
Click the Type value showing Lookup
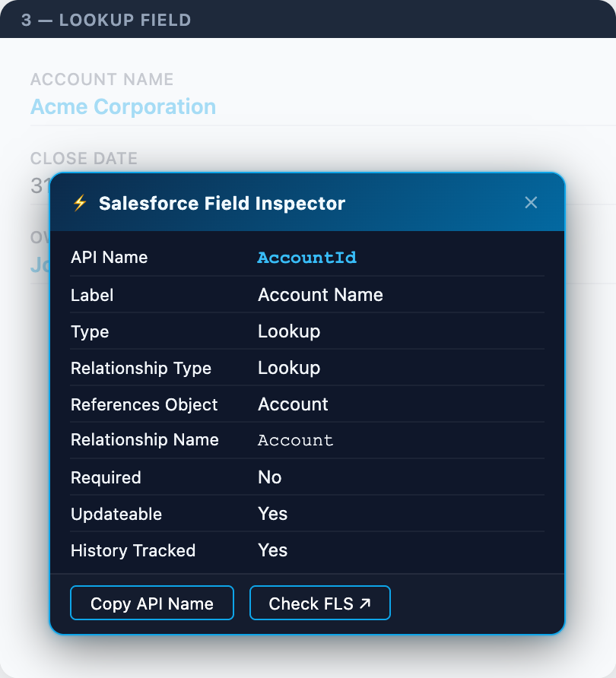tap(289, 331)
